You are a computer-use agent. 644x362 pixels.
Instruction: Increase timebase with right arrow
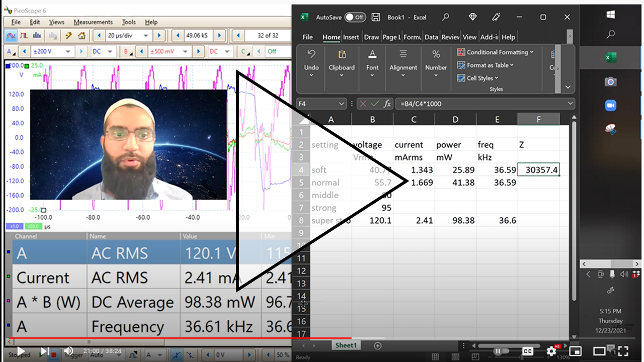tap(159, 36)
